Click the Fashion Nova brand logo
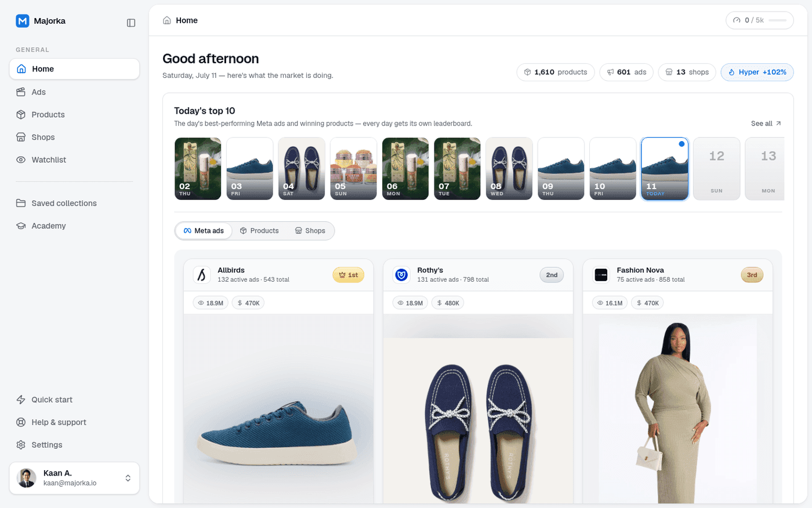The width and height of the screenshot is (812, 508). 601,275
